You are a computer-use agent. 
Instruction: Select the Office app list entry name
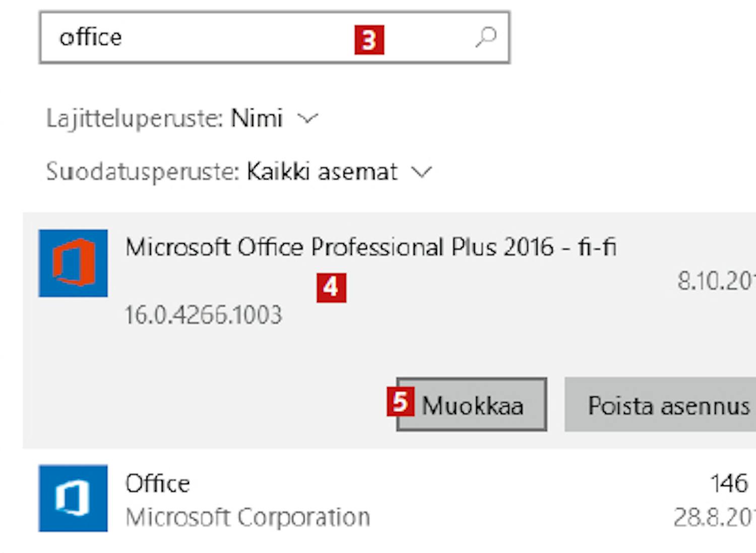tap(157, 483)
